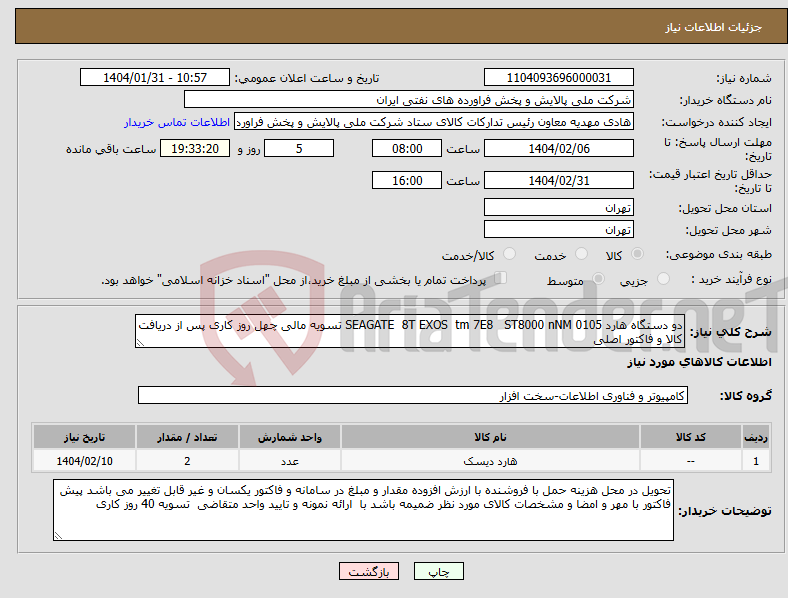Click the ردیف column header
This screenshot has width=788, height=598.
(756, 437)
